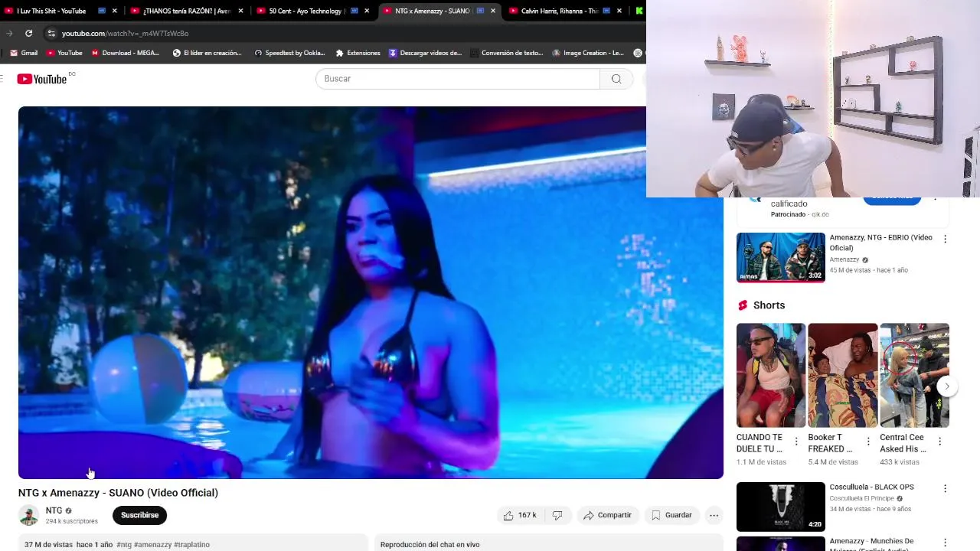Open the 'Cosculluela - BLACK OPS' title
Screen dimensions: 980x551
(871, 487)
